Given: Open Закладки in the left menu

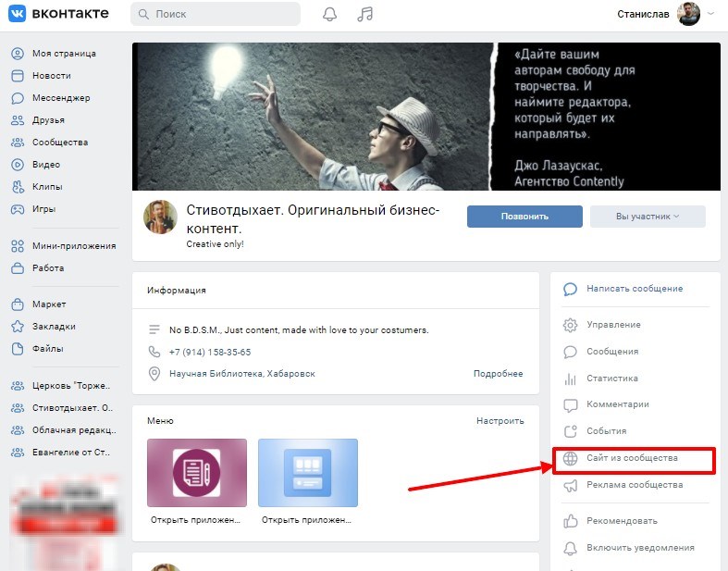Looking at the screenshot, I should 54,326.
